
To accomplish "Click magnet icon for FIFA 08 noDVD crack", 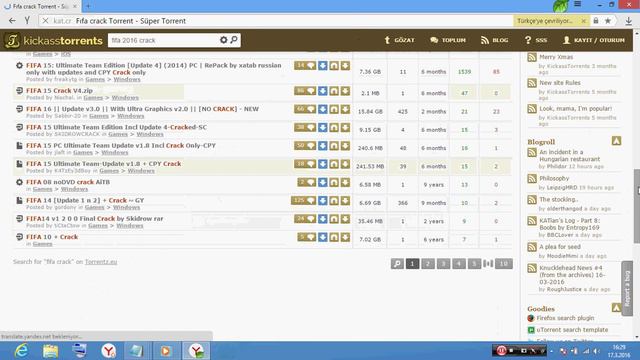I will coord(334,182).
